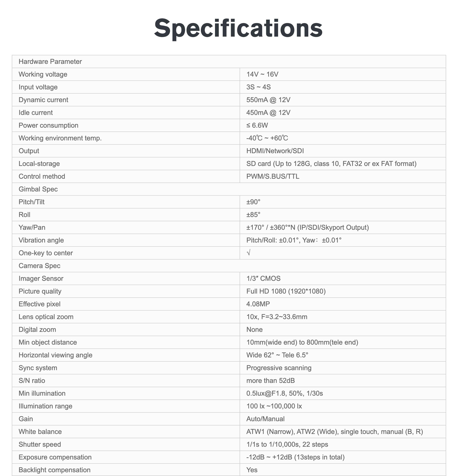459x476 pixels.
Task: Click the 550mA @ 12V dynamic current value
Action: tap(268, 100)
